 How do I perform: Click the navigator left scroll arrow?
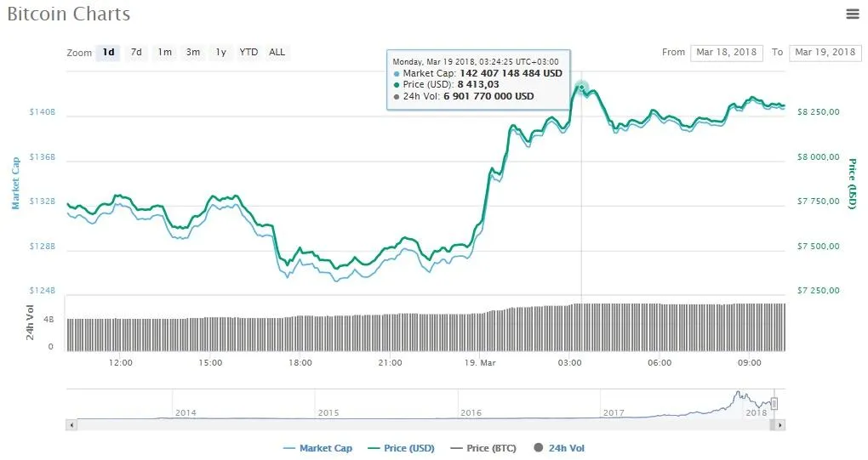(x=71, y=424)
